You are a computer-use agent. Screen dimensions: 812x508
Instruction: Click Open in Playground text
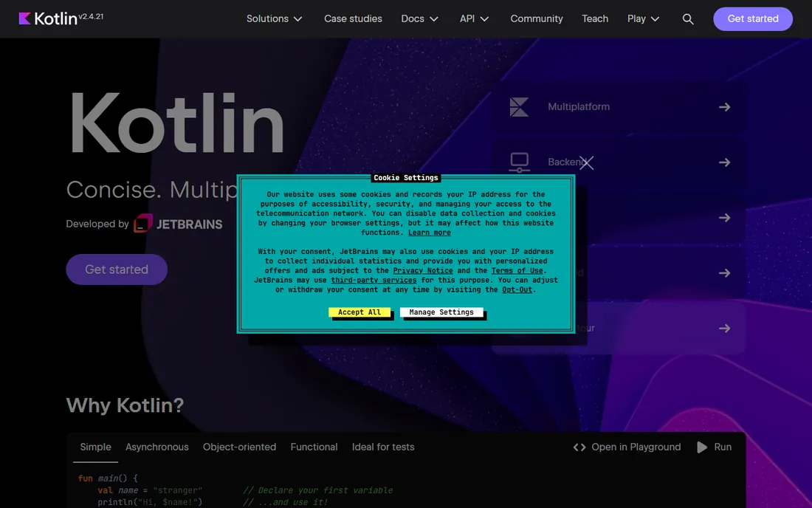point(636,447)
